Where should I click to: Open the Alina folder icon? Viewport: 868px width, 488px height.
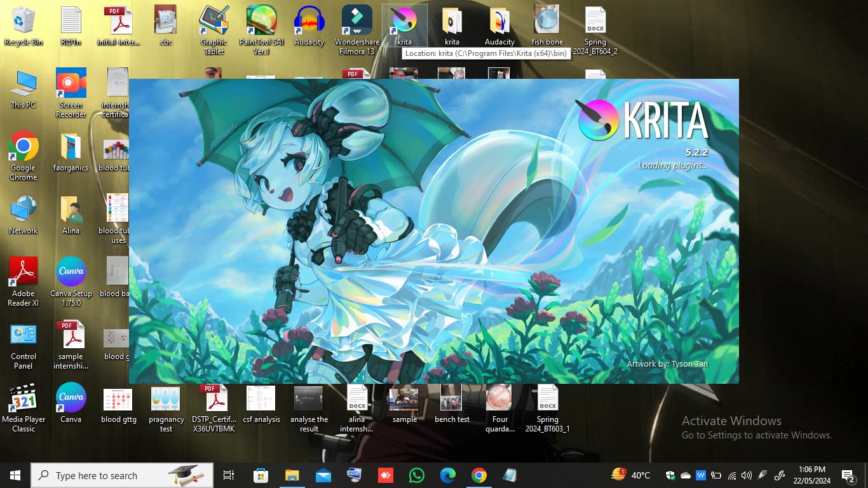pos(71,215)
